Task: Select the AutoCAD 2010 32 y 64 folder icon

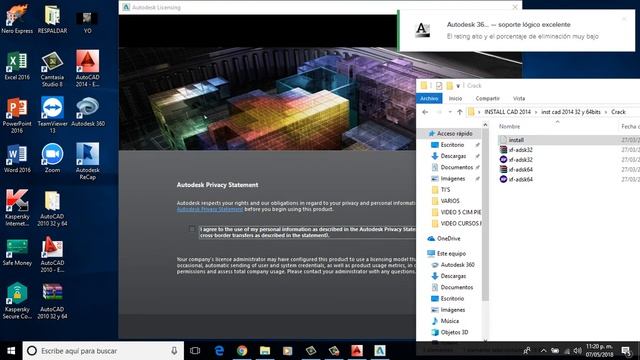Action: [x=52, y=208]
